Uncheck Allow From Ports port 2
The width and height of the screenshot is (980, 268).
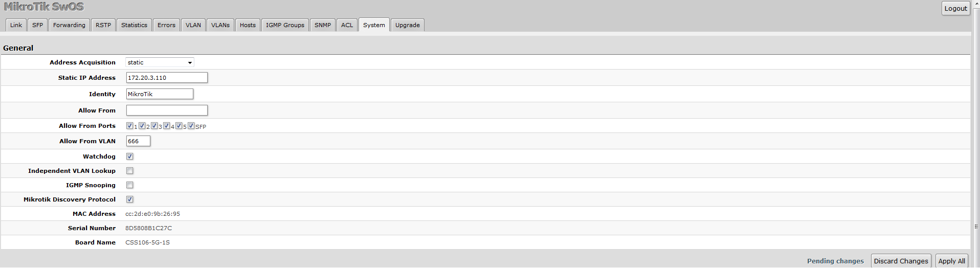click(x=142, y=126)
